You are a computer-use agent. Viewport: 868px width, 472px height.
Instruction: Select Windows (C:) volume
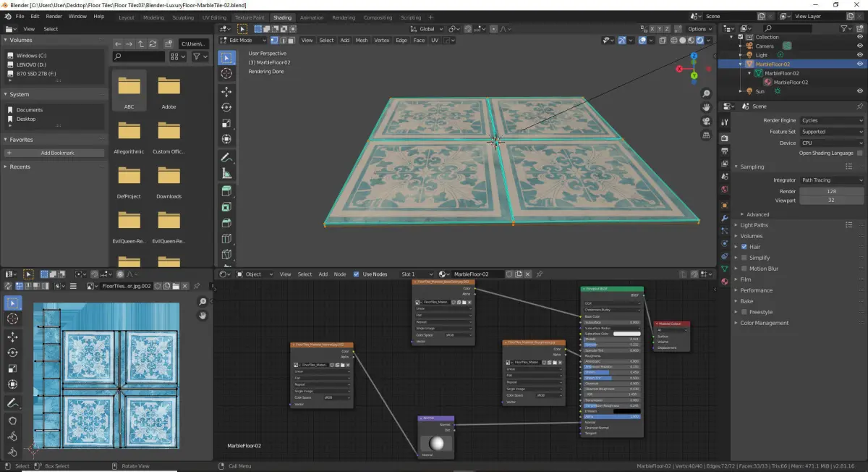pos(31,55)
